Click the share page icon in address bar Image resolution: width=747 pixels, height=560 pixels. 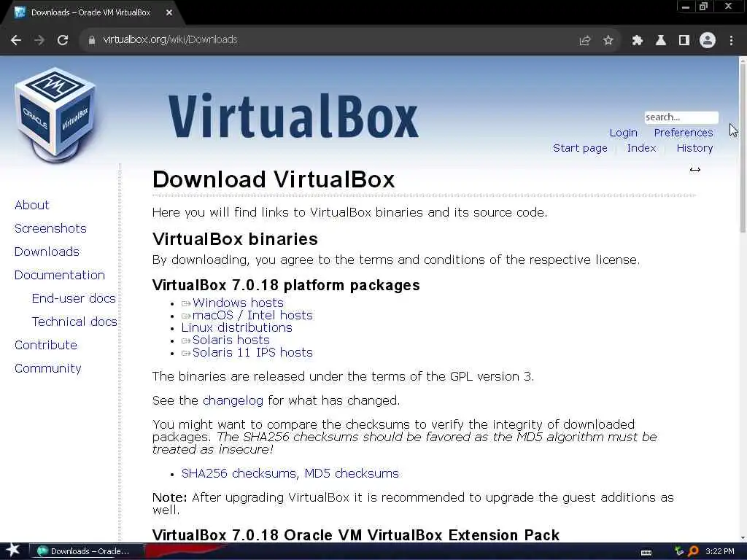point(584,41)
